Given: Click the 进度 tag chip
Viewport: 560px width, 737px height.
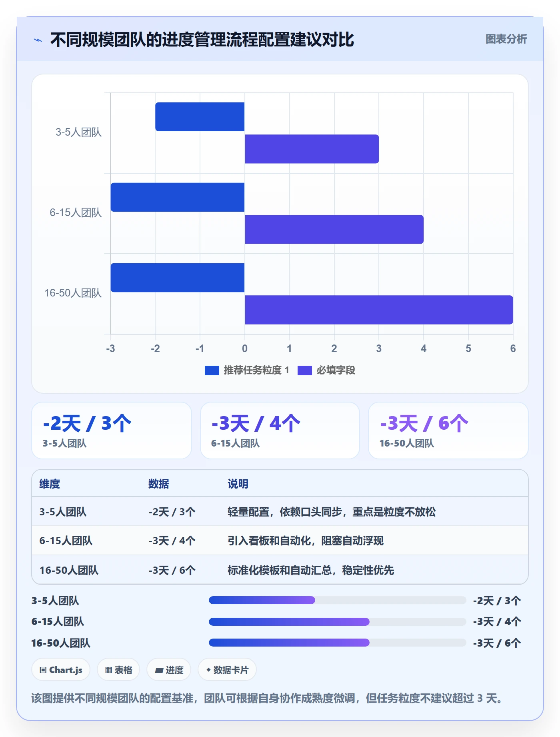Looking at the screenshot, I should click(169, 670).
